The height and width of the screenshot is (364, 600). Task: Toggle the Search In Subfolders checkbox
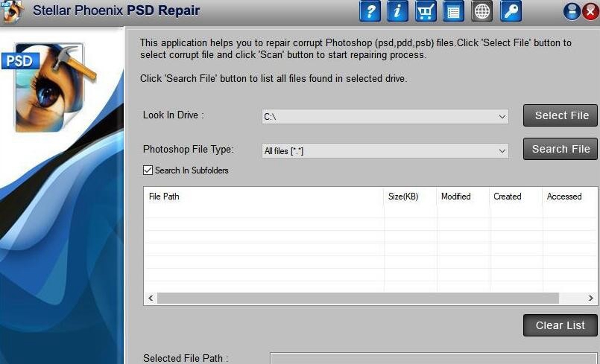click(x=148, y=170)
